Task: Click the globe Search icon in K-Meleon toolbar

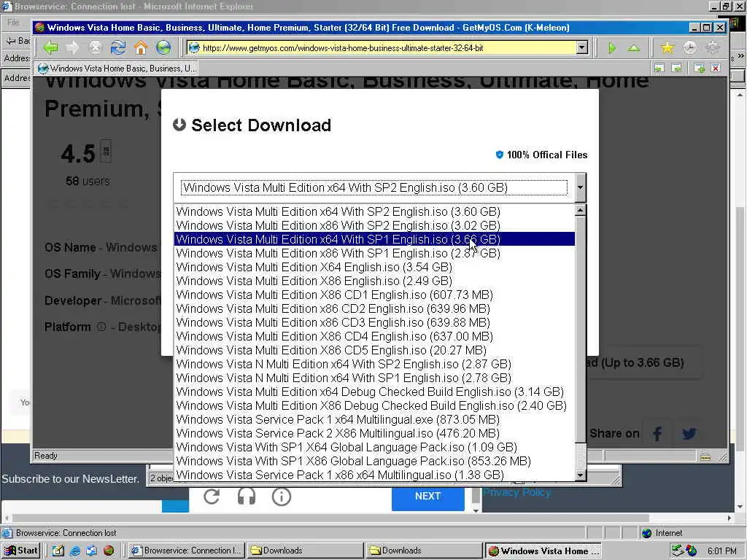Action: point(163,47)
